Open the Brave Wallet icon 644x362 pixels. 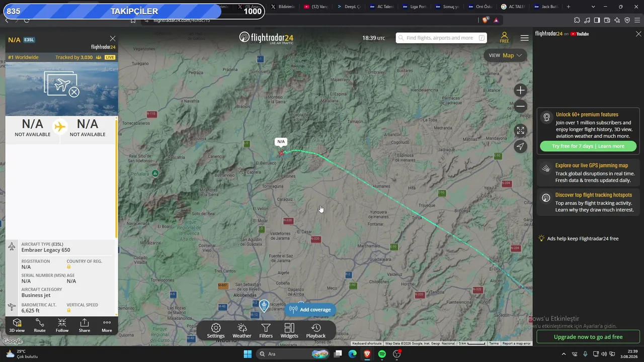tap(607, 20)
